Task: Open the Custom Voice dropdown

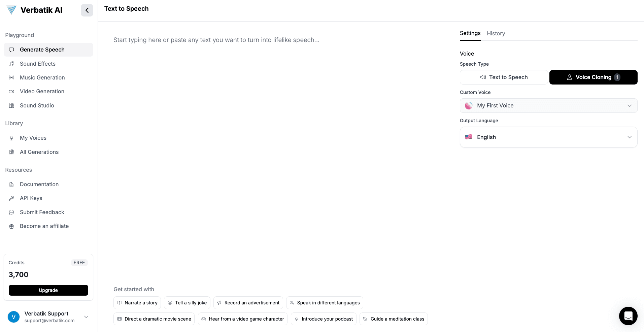Action: pos(548,105)
